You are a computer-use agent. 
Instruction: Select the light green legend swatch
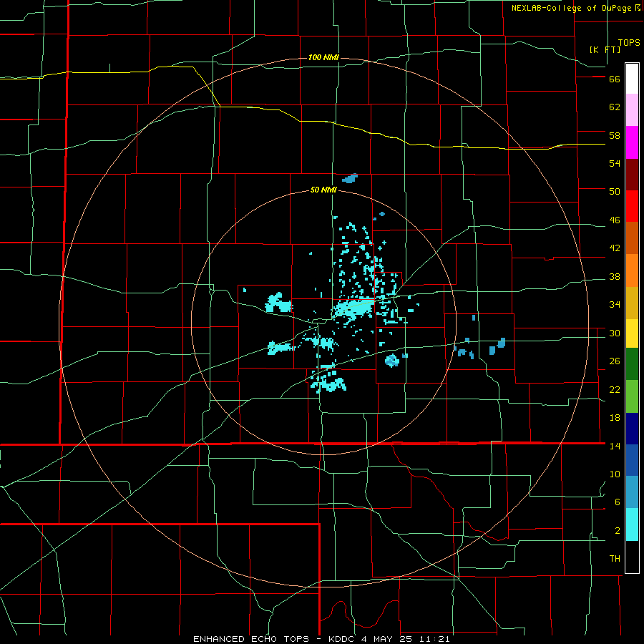[x=632, y=396]
